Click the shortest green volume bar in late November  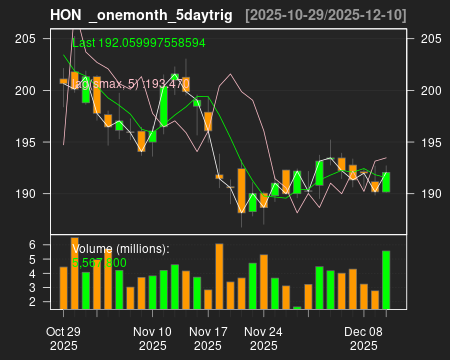[x=297, y=308]
